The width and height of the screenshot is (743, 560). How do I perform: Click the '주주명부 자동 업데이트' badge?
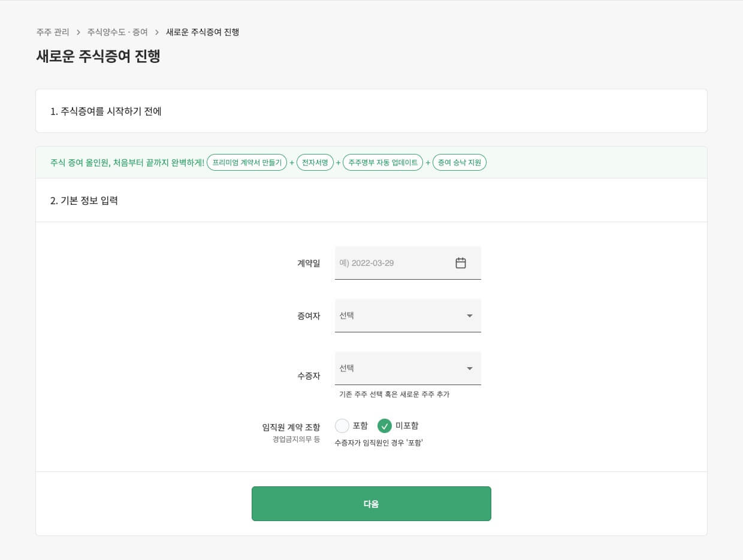coord(383,162)
